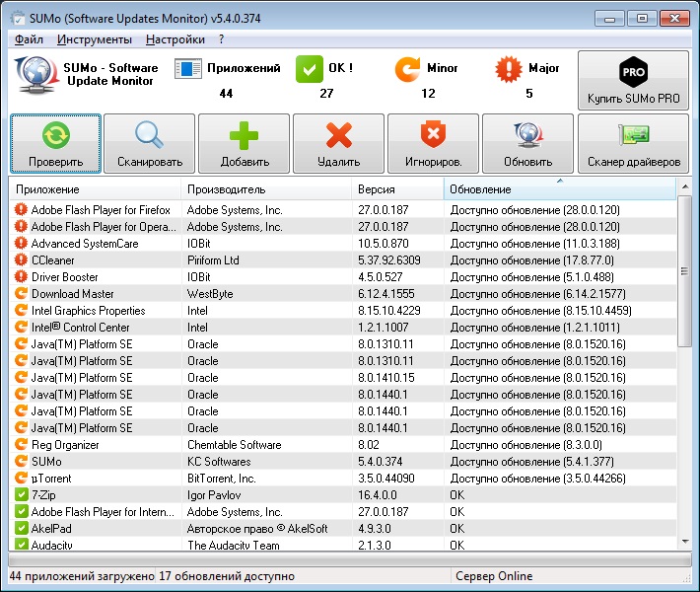The image size is (700, 592).
Task: Click the Игнориров. shield button
Action: 434,143
